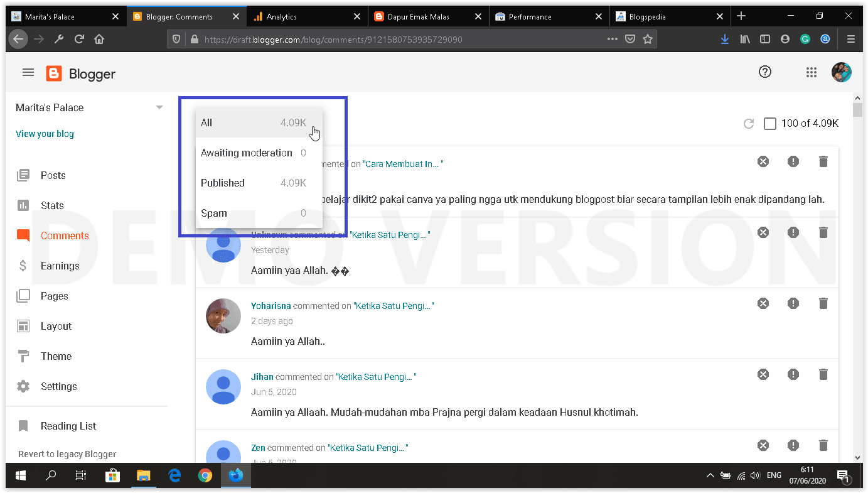Screen dimensions: 868x493
Task: Refresh the comments list
Action: click(x=748, y=124)
